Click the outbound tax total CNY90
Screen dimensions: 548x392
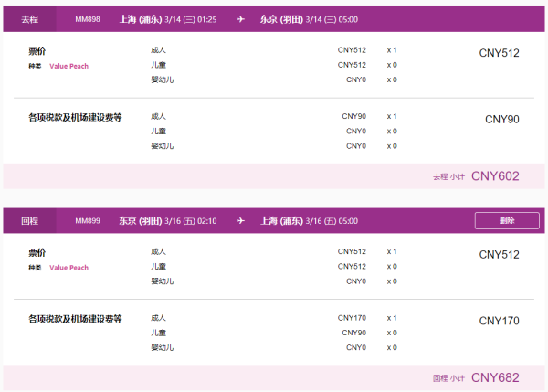(501, 119)
